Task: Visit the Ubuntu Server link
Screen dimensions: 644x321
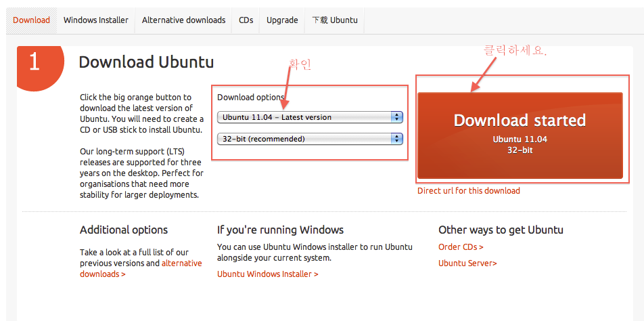Action: click(x=467, y=263)
